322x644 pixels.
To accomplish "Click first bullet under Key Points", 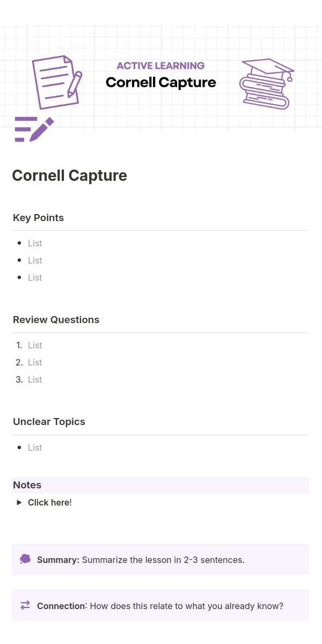I will 35,243.
